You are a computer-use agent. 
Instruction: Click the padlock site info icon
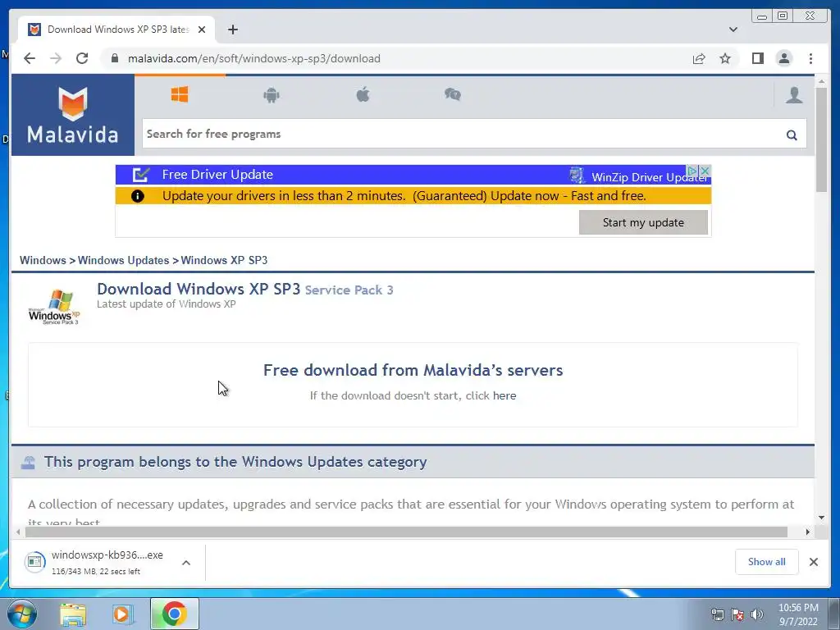(x=114, y=58)
